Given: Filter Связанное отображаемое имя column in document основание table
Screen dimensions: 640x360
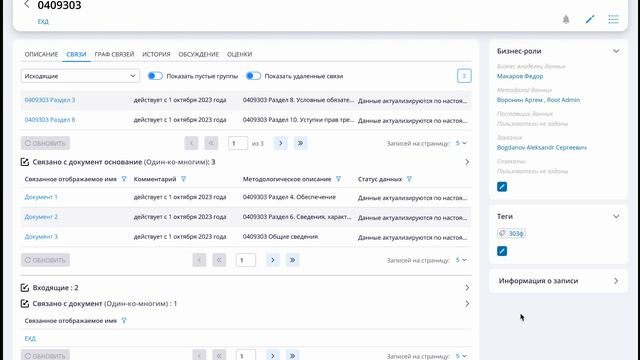Looking at the screenshot, I should (124, 179).
